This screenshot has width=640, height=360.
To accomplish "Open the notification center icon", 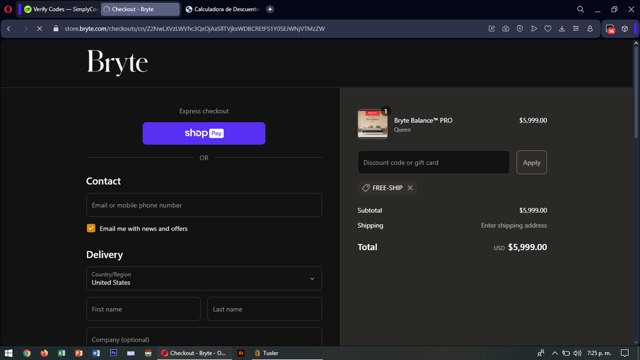I will (x=625, y=353).
